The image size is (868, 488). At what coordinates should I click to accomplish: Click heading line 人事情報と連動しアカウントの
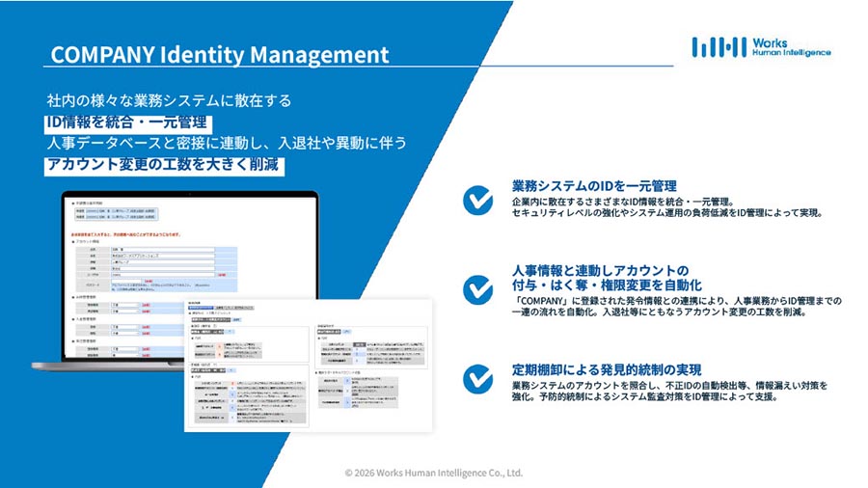click(600, 271)
